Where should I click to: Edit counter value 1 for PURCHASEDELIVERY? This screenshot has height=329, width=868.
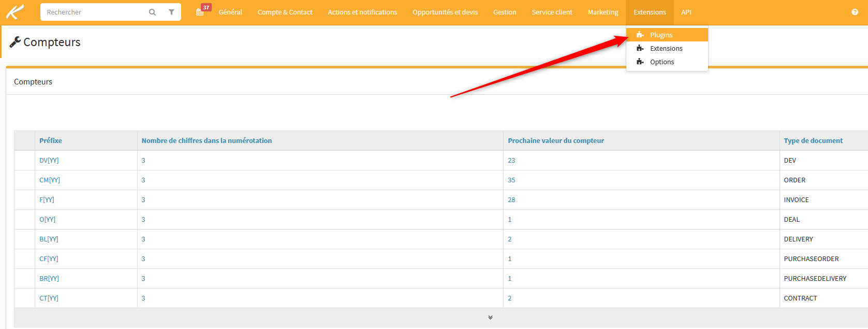pos(510,278)
